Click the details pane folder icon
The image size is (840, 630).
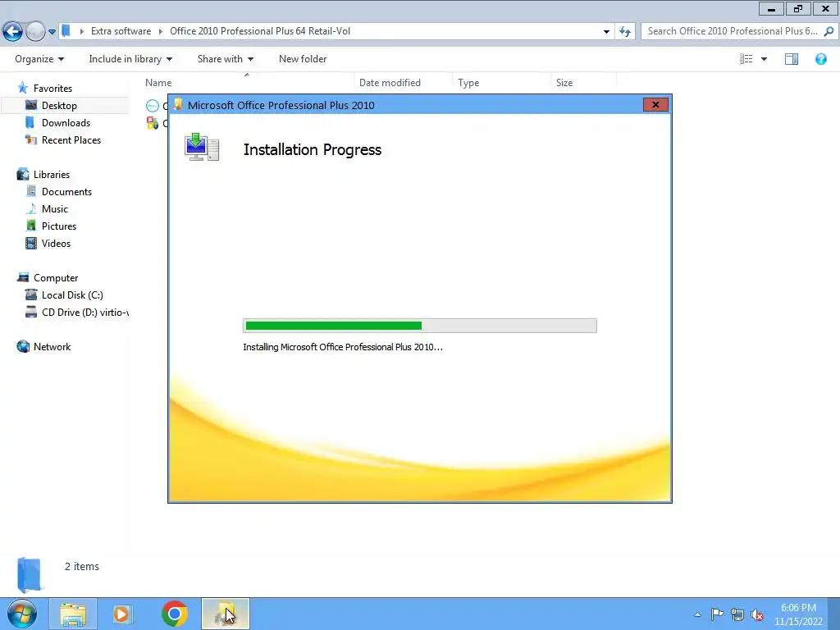click(x=29, y=574)
